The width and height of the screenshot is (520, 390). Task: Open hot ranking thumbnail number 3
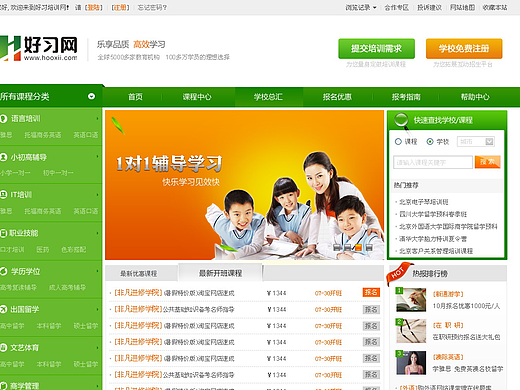coord(411,362)
